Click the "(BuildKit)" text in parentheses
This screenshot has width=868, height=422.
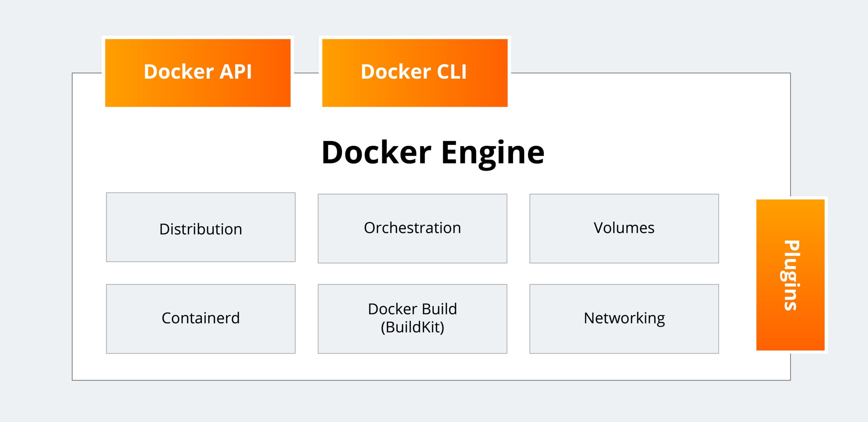[x=412, y=328]
